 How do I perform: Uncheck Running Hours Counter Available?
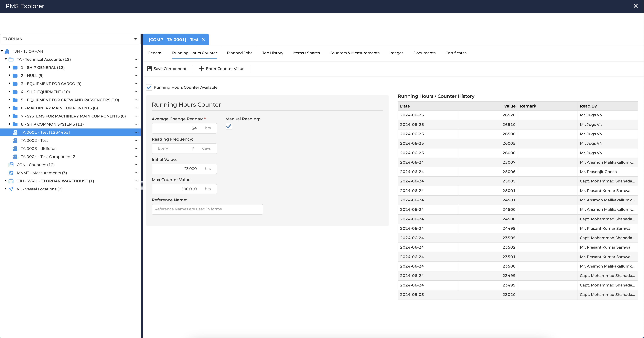point(149,87)
